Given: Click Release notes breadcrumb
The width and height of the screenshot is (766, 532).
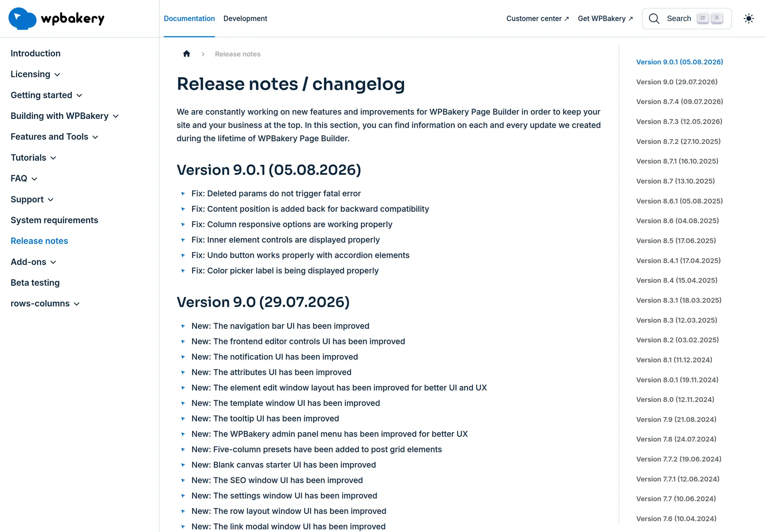Looking at the screenshot, I should point(237,54).
